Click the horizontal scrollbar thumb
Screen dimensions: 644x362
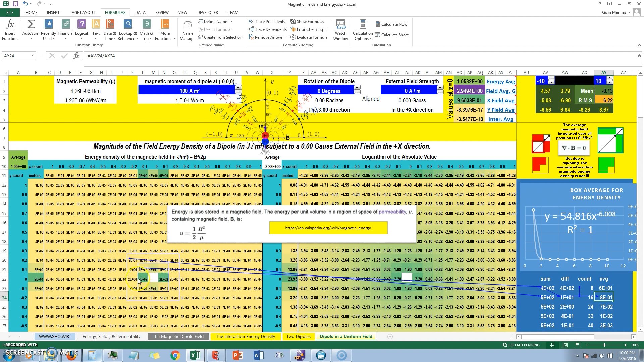point(557,337)
